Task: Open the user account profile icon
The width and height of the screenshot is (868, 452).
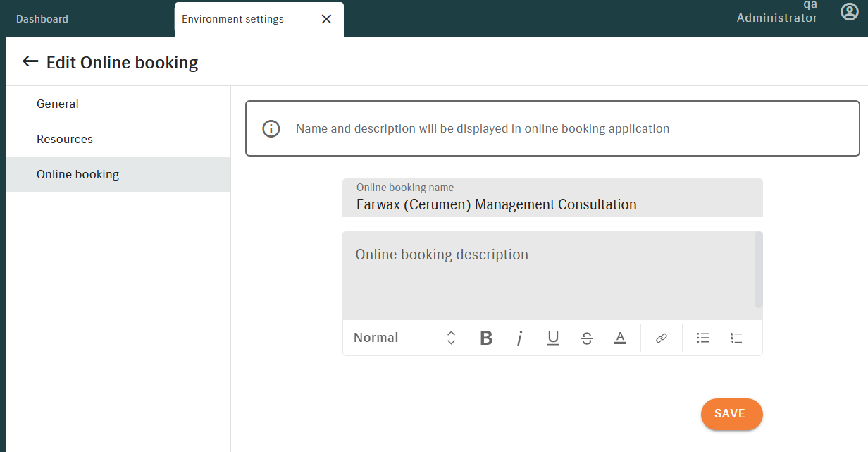Action: point(850,12)
